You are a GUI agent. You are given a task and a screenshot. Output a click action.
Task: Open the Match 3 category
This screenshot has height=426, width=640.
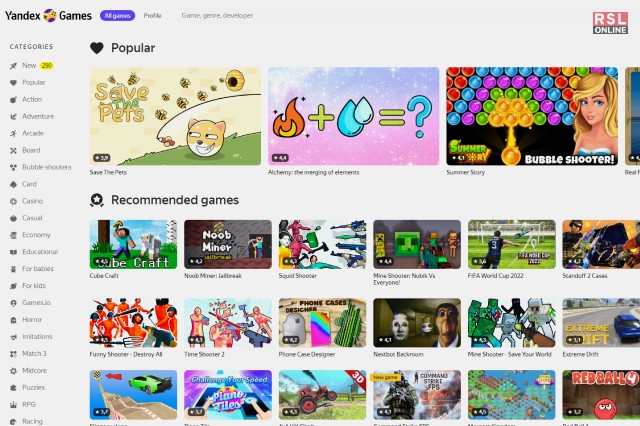[34, 353]
